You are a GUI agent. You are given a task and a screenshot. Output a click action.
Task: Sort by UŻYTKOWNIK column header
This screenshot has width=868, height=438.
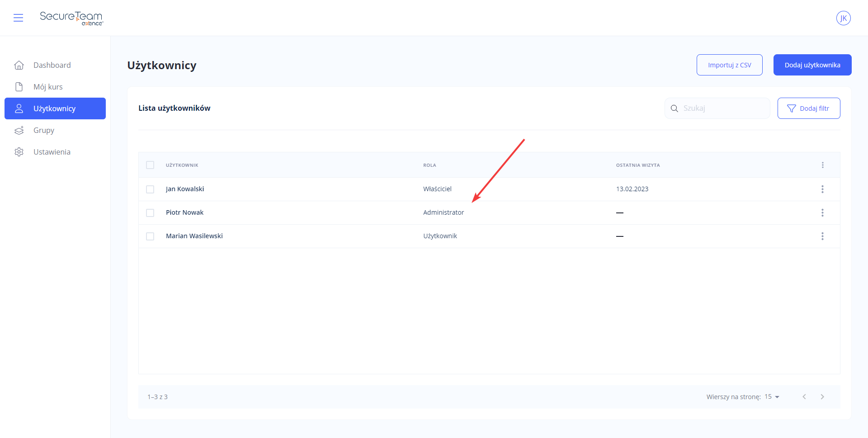pyautogui.click(x=182, y=165)
